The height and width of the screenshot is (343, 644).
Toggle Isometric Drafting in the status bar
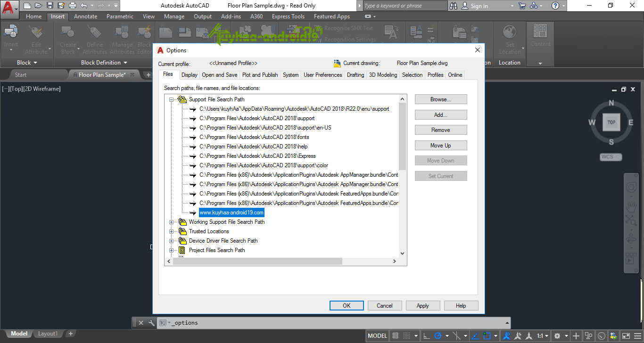pos(456,336)
